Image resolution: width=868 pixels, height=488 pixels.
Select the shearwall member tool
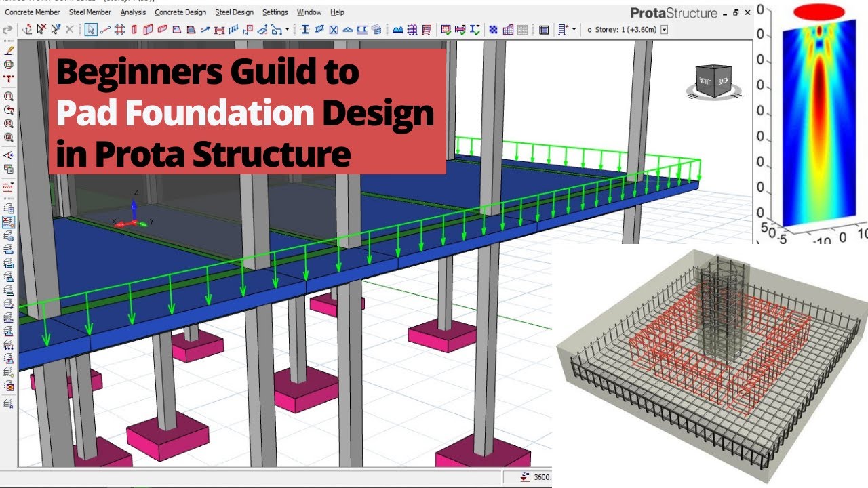tap(148, 29)
